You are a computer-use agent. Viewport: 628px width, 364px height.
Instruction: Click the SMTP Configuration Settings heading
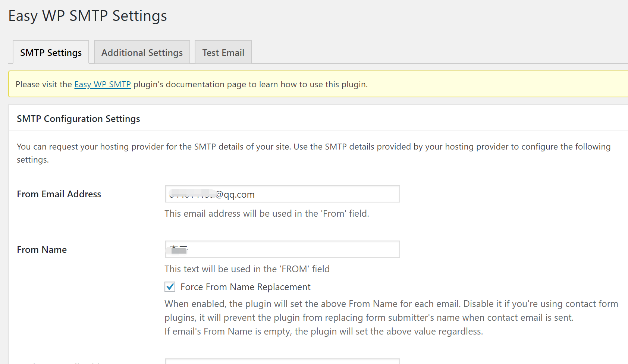(78, 119)
